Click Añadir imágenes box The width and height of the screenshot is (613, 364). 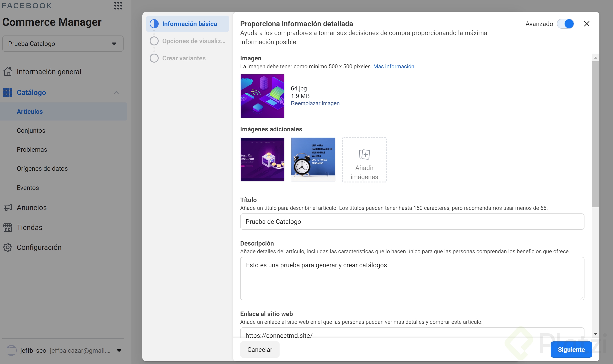(364, 160)
